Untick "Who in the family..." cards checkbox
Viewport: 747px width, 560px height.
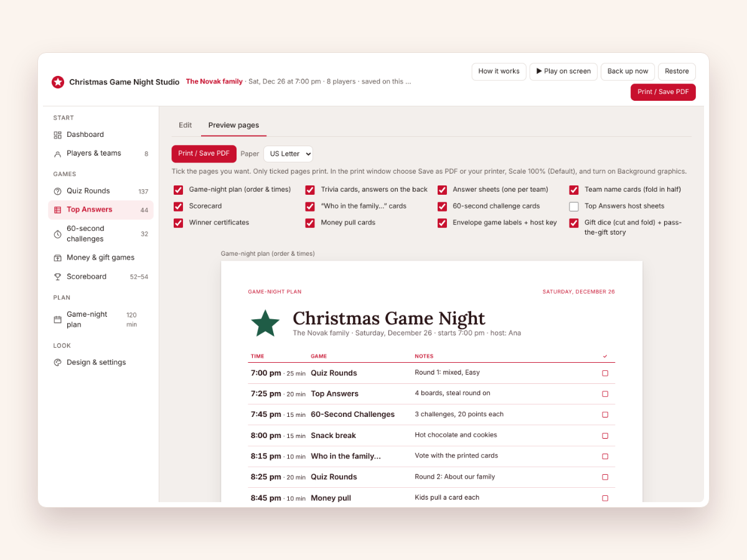point(310,207)
